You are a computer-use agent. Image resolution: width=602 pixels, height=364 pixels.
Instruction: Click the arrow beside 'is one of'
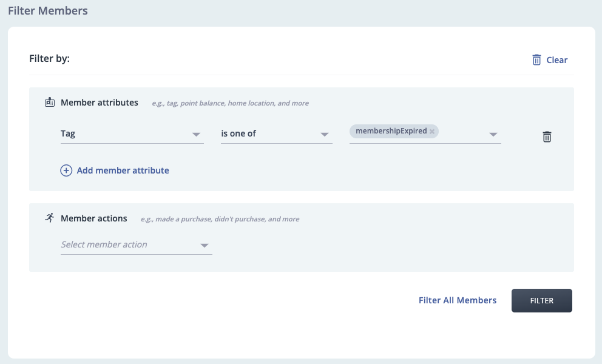325,135
